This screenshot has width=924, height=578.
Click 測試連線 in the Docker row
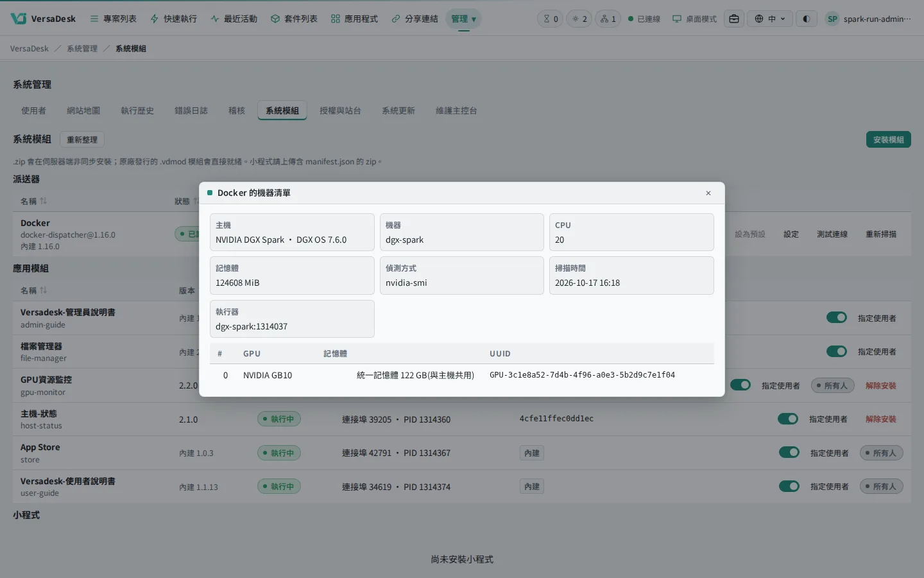tap(832, 234)
